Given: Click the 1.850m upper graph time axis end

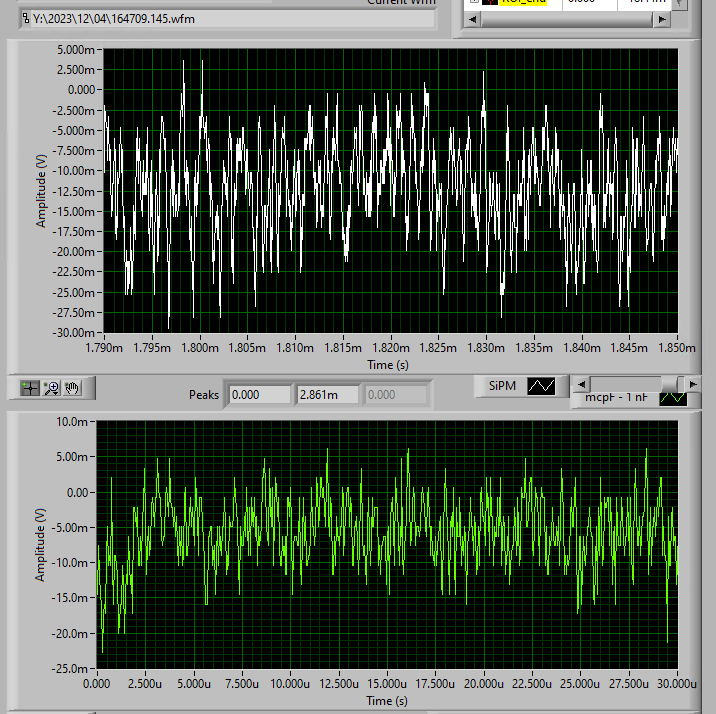Looking at the screenshot, I should click(678, 349).
